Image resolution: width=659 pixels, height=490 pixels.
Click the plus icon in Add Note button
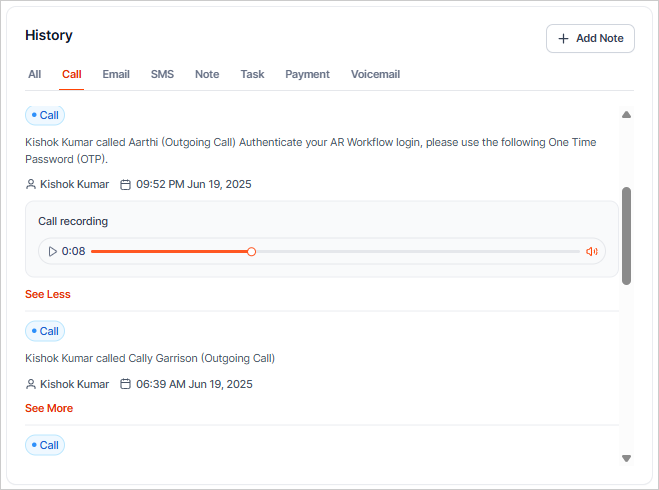(565, 39)
